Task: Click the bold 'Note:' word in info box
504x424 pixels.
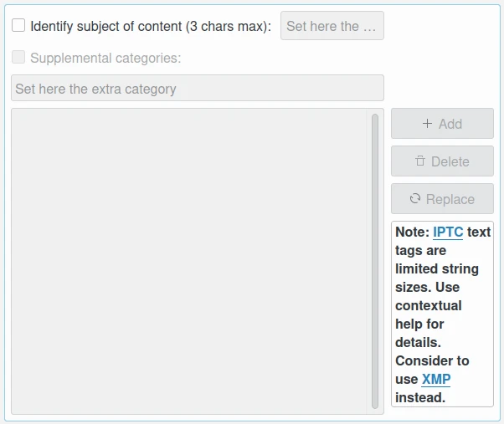Action: [x=412, y=232]
